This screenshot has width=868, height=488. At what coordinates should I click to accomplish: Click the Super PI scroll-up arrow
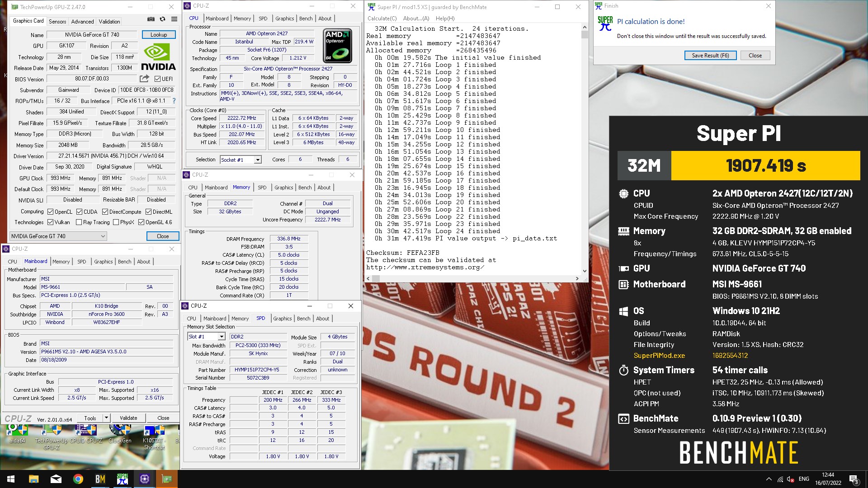585,27
